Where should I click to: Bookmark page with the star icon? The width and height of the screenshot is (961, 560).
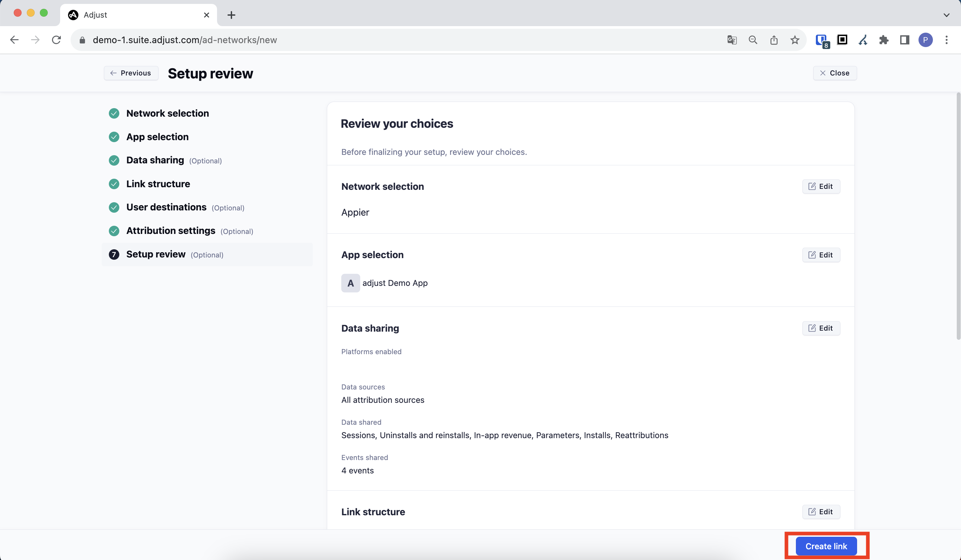click(x=795, y=40)
